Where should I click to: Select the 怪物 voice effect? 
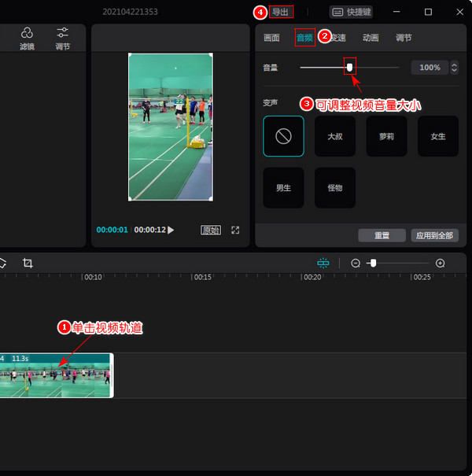pos(335,187)
